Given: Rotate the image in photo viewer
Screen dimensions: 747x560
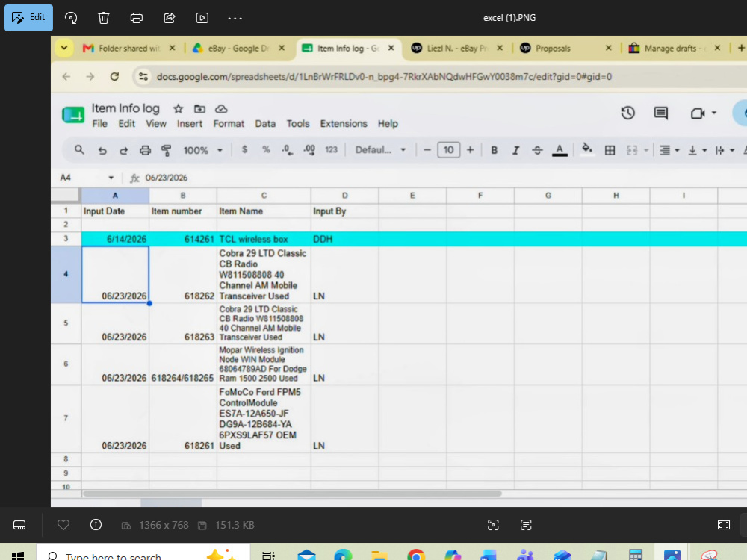Looking at the screenshot, I should [x=71, y=18].
